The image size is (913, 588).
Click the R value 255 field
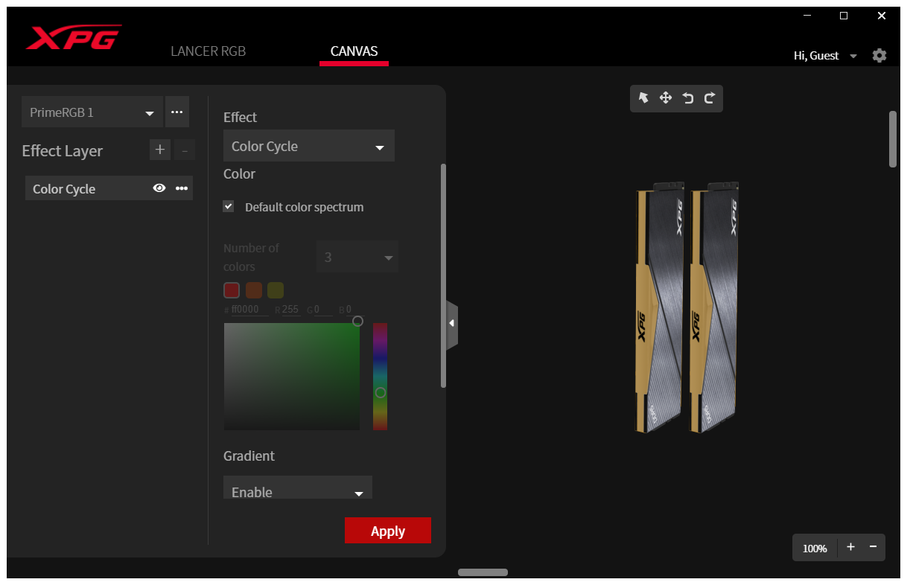pos(291,310)
